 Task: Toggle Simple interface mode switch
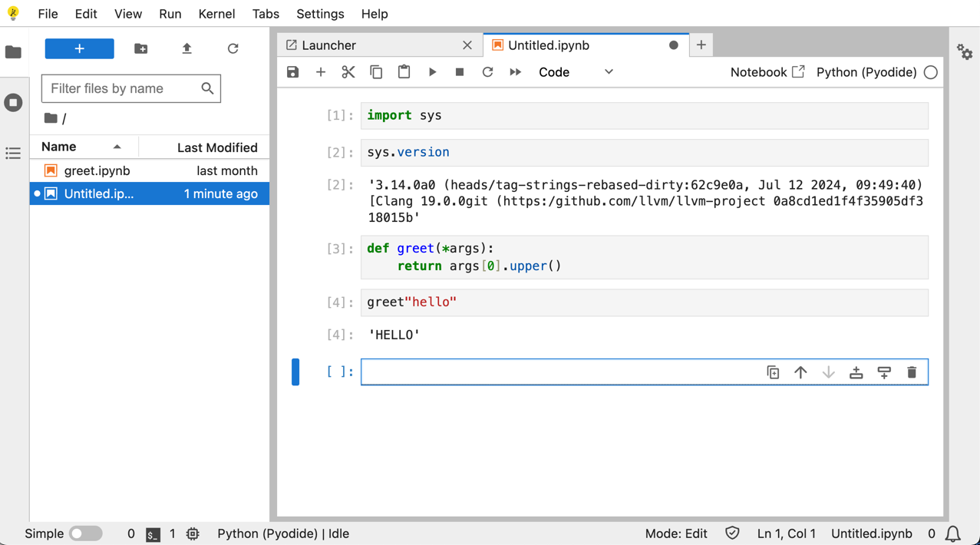(86, 533)
